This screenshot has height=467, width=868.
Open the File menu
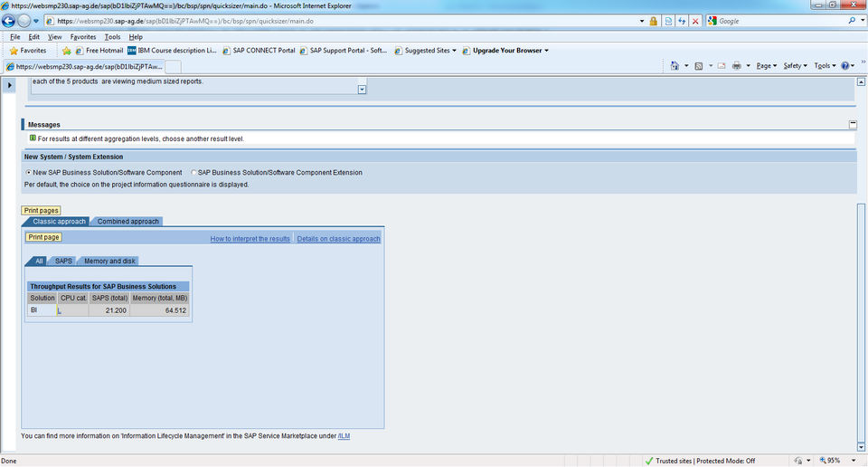point(15,37)
